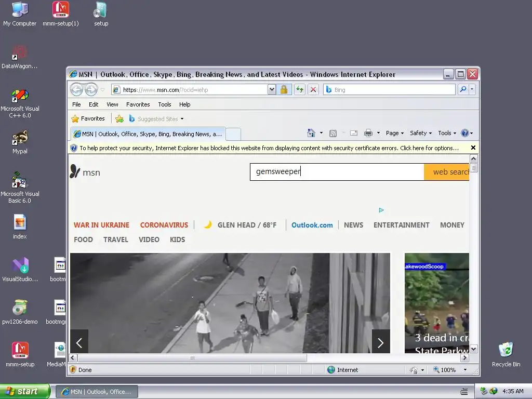Click the vertical scrollbar down arrow
532x399 pixels.
tap(474, 349)
